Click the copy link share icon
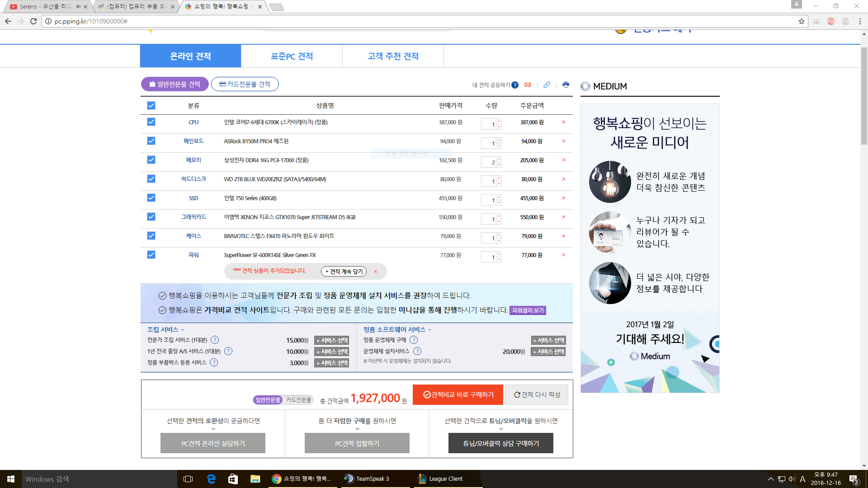Screen dimensions: 868x488 click(547, 85)
